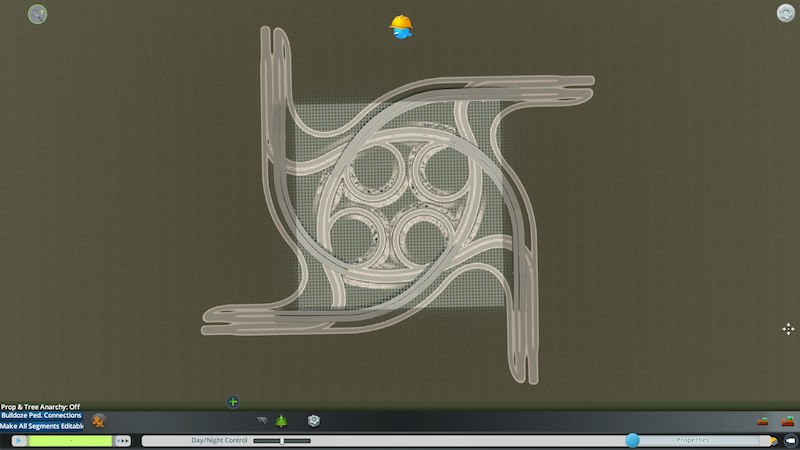Click the gear-shaped asset settings icon
Screen dimensions: 800x450
coord(313,421)
